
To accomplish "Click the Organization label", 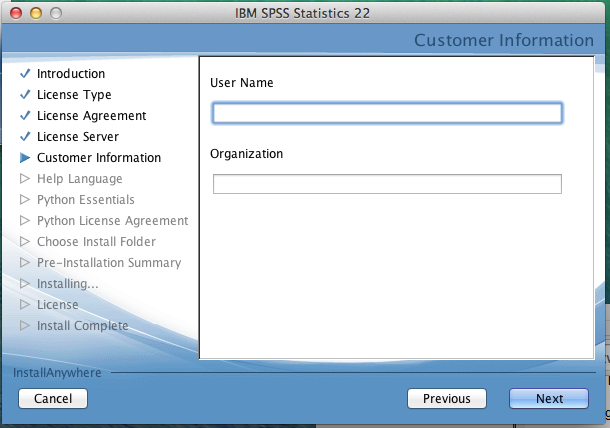I will 246,154.
